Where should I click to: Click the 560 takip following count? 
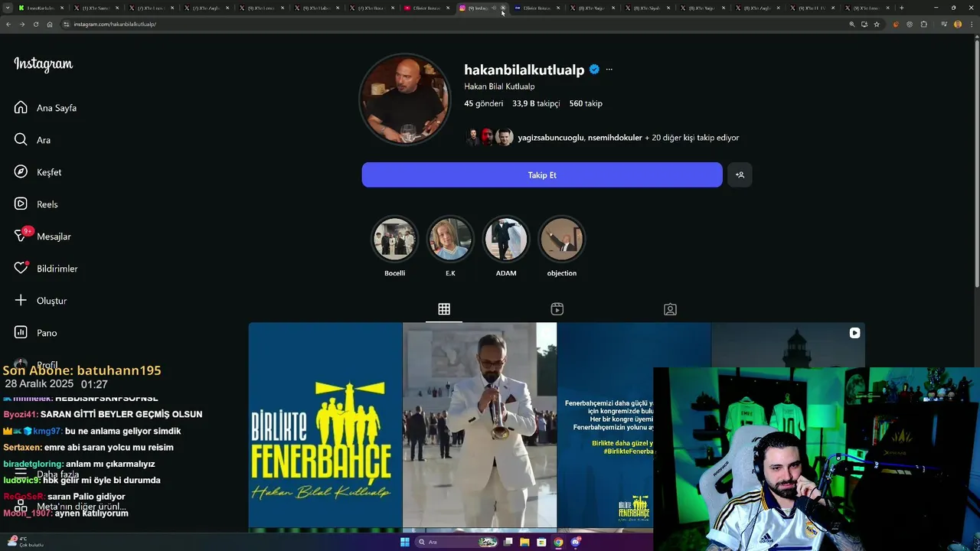click(x=586, y=103)
